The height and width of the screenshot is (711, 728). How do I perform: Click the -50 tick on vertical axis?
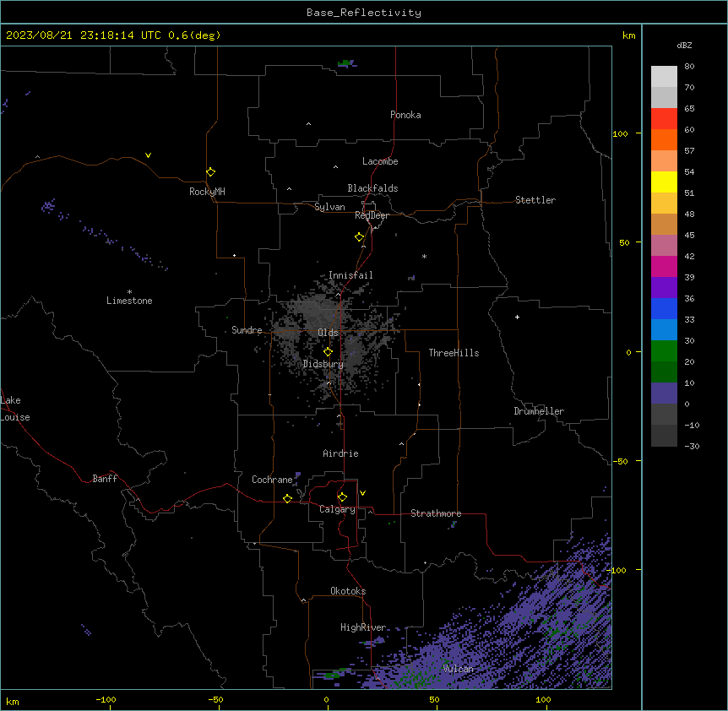(x=620, y=461)
